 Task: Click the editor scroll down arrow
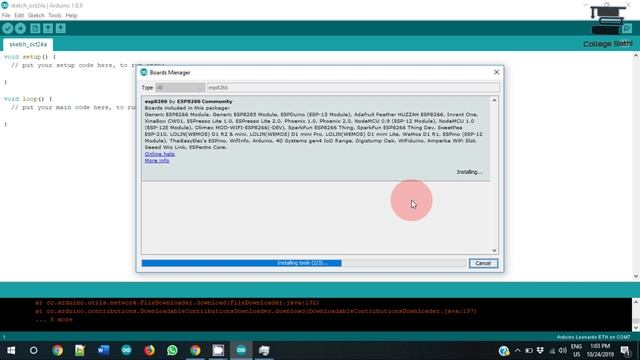[636, 276]
